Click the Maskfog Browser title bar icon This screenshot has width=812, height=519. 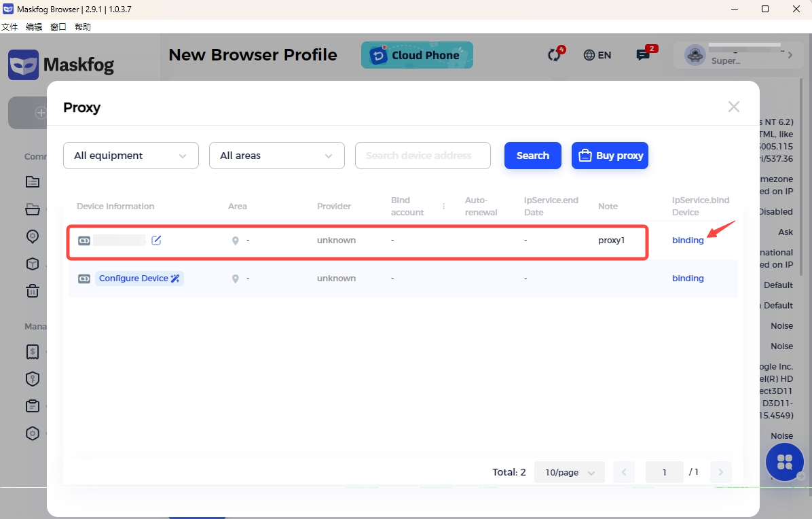coord(8,9)
